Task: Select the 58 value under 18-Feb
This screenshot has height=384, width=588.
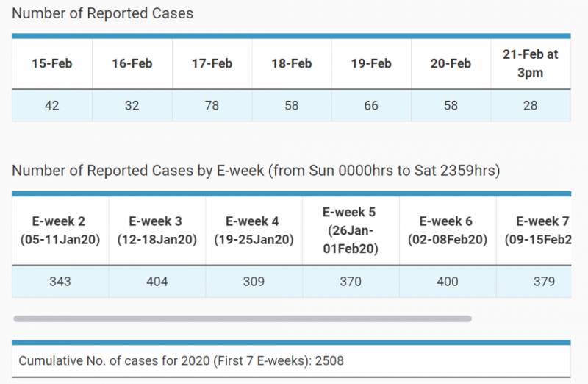Action: 292,105
